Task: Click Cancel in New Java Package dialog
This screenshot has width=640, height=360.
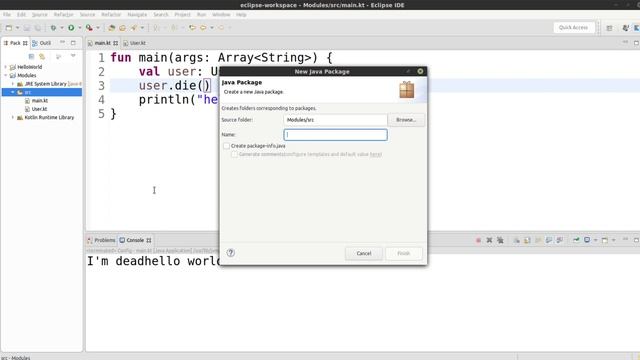Action: click(364, 253)
